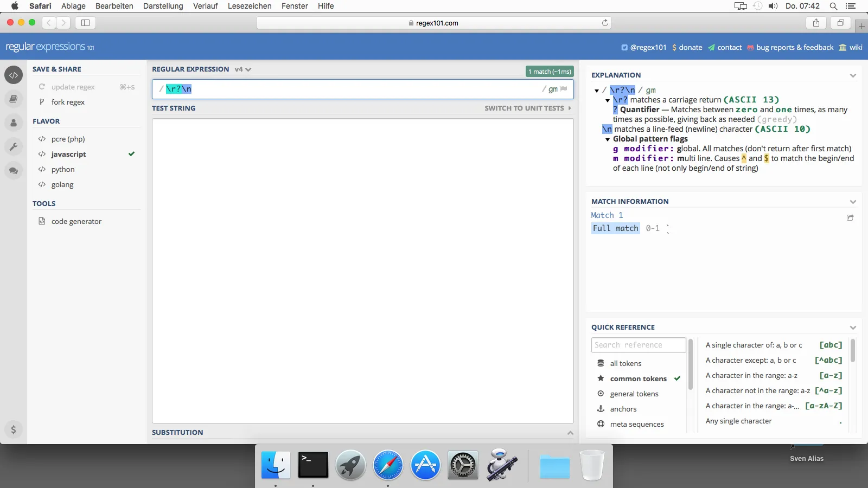Show all Safari tabs overview
Viewport: 868px width, 488px height.
(840, 23)
